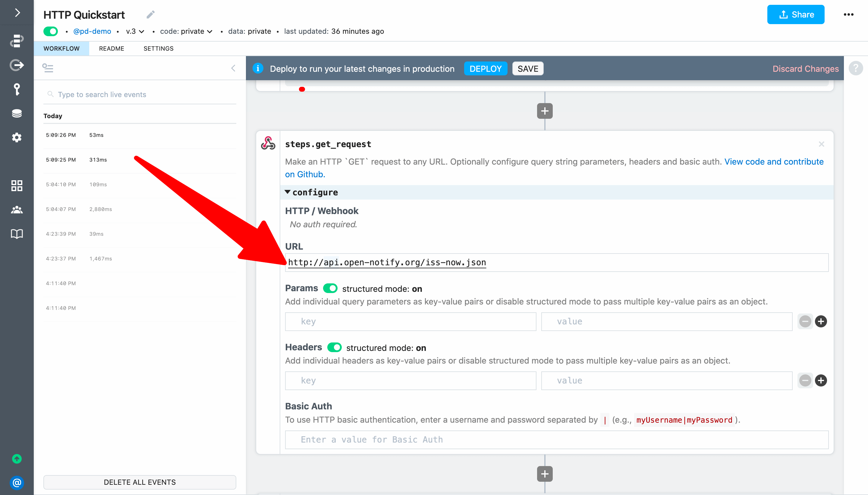
Task: Select the WORKFLOW tab
Action: pos(62,48)
